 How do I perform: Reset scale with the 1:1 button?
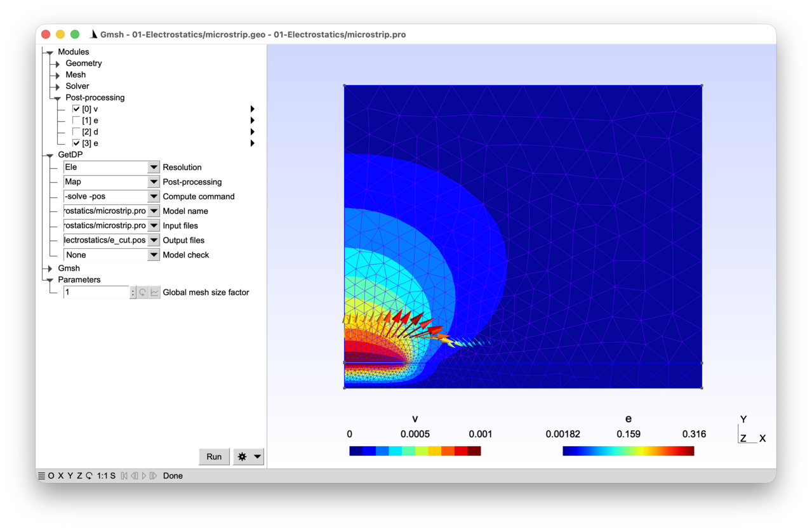[x=102, y=475]
